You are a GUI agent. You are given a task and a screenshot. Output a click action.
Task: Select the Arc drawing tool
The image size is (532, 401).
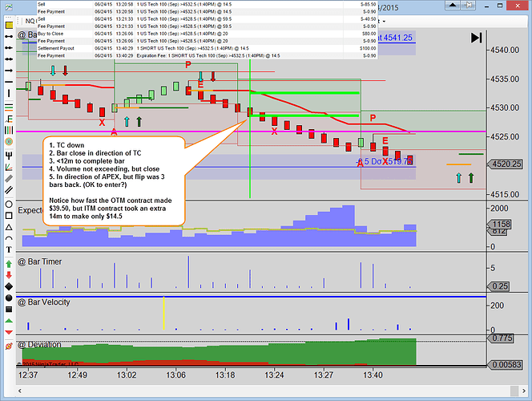(9, 238)
